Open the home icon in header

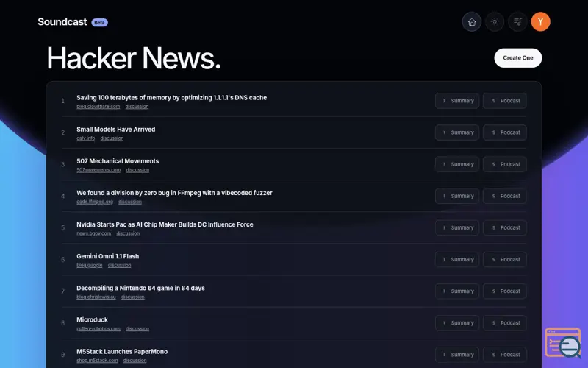(472, 22)
